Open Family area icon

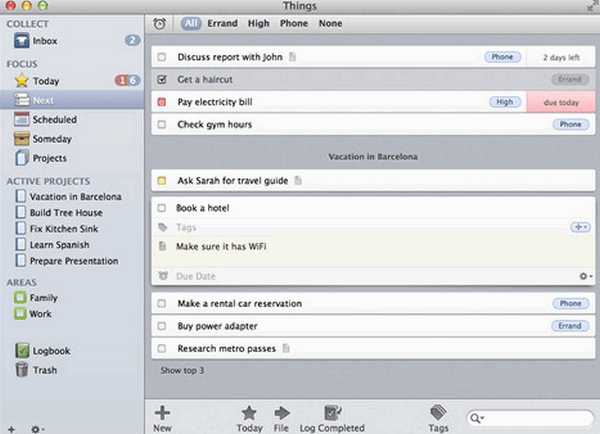tap(20, 297)
